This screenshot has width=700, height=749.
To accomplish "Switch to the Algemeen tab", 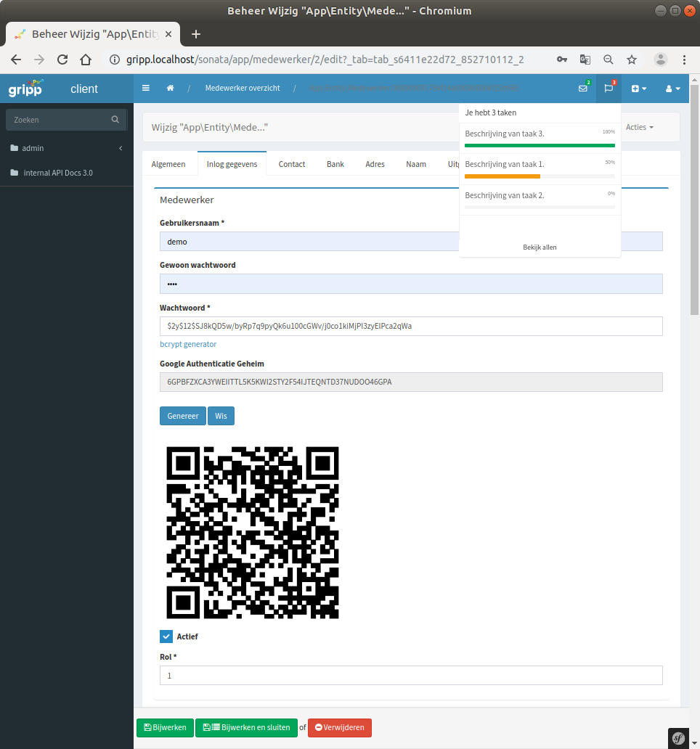I will pos(168,164).
